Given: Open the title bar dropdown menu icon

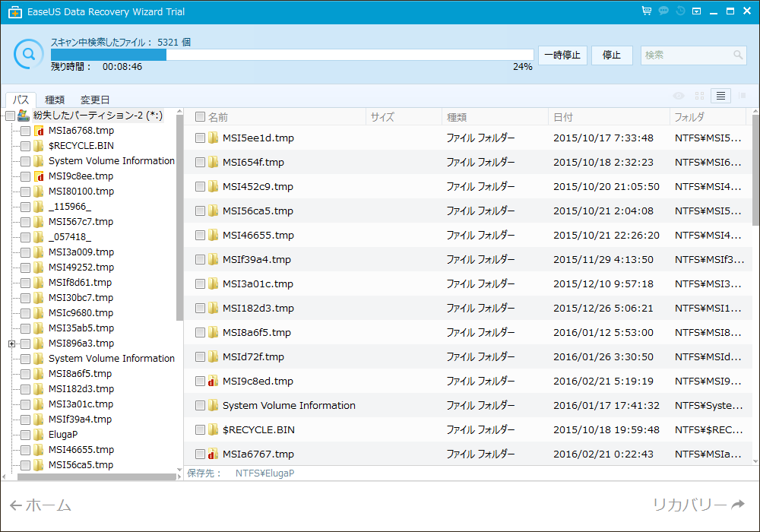Looking at the screenshot, I should click(696, 11).
